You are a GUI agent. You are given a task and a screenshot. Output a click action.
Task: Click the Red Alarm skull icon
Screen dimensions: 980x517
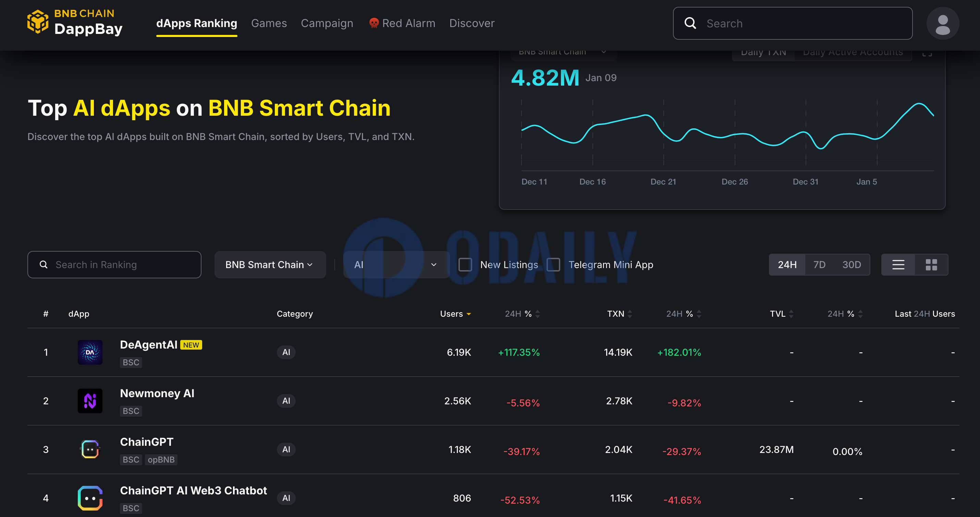click(374, 23)
